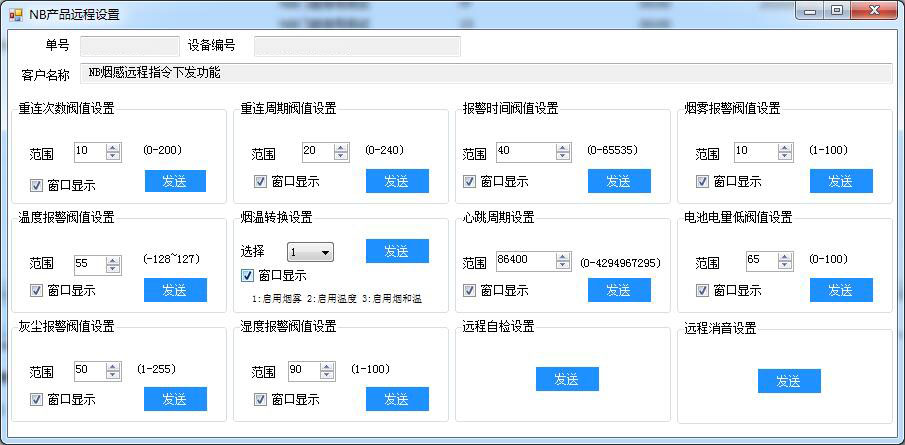
Task: Disable 窗口显示 in 湿度报警阀值设置
Action: [261, 400]
